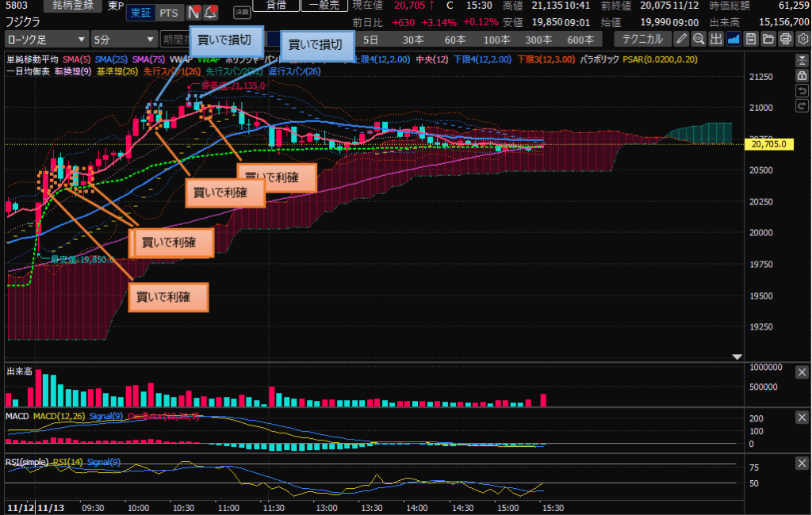Image resolution: width=812 pixels, height=515 pixels.
Task: Open the ローソク足 chart type dropdown
Action: [x=47, y=39]
